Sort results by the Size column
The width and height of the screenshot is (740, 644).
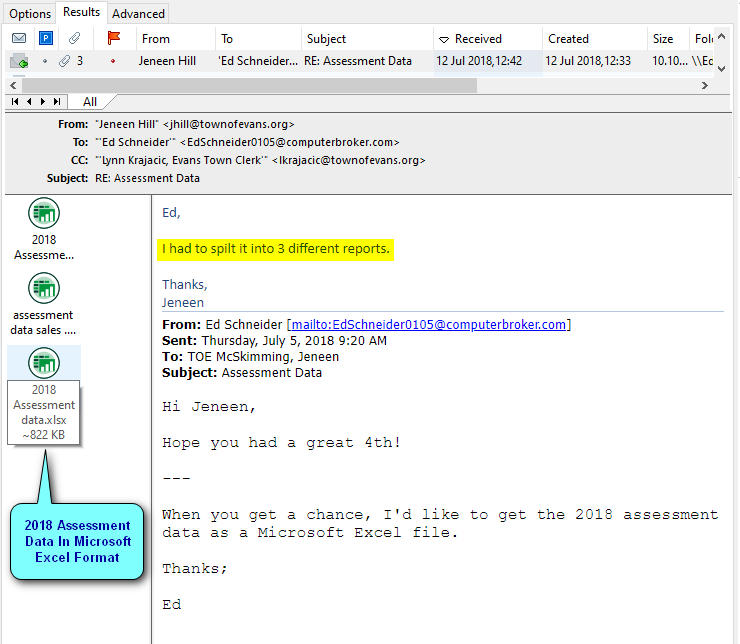(x=667, y=39)
